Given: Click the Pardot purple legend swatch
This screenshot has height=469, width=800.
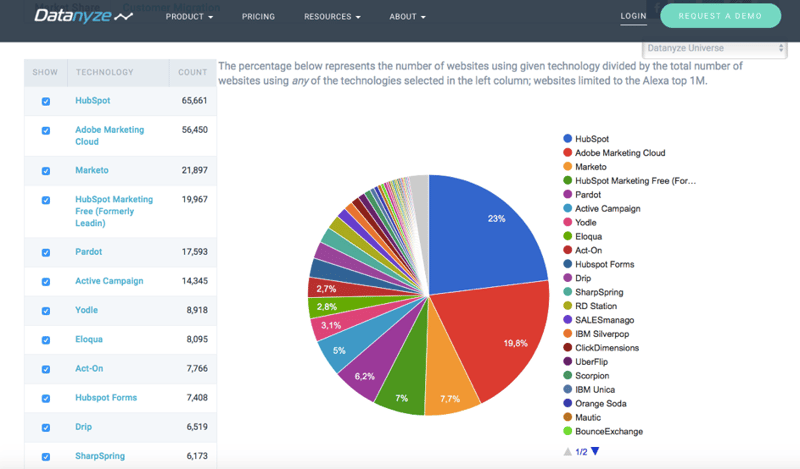Looking at the screenshot, I should 567,194.
